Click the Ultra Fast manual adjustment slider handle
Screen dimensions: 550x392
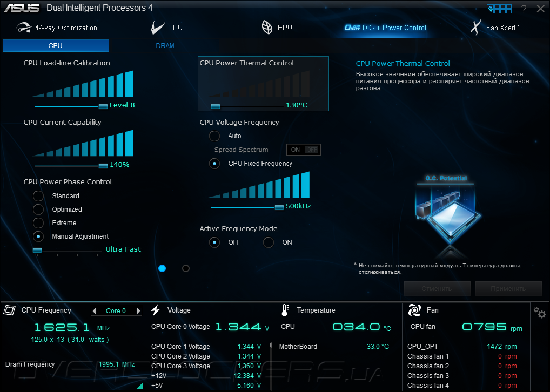(37, 250)
